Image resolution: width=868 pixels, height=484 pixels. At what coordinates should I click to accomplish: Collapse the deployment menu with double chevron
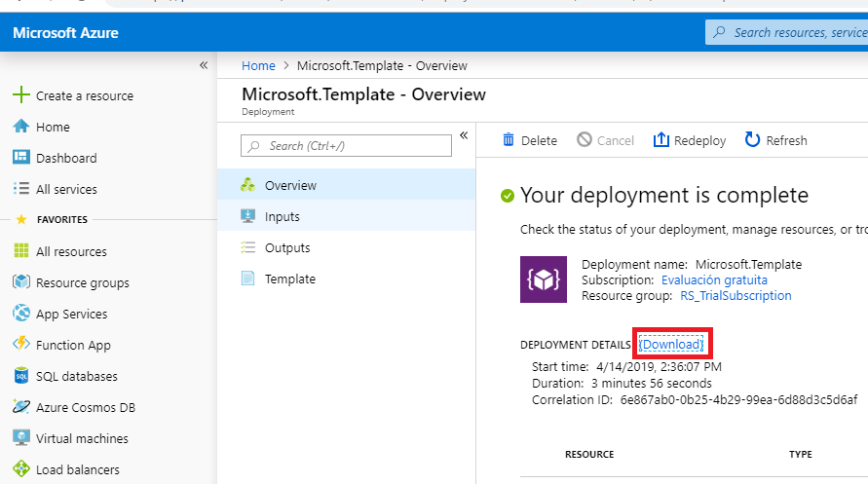[x=464, y=135]
